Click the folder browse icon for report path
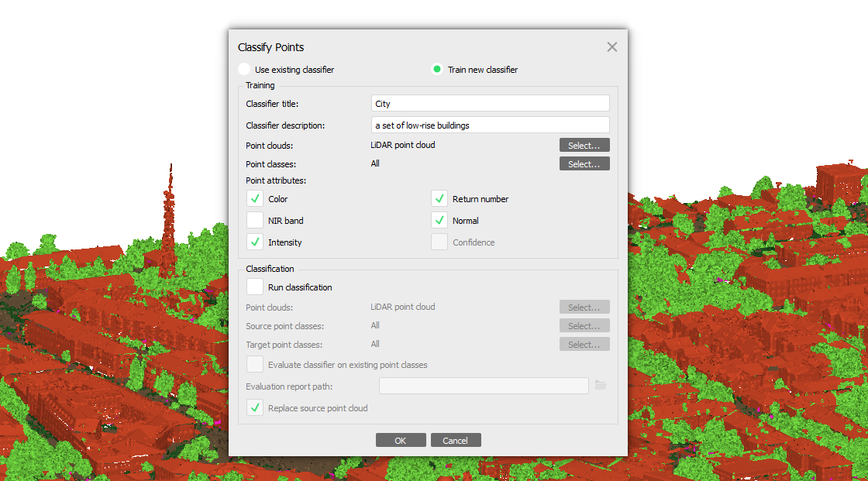Screen dimensions: 868x481 (601, 385)
